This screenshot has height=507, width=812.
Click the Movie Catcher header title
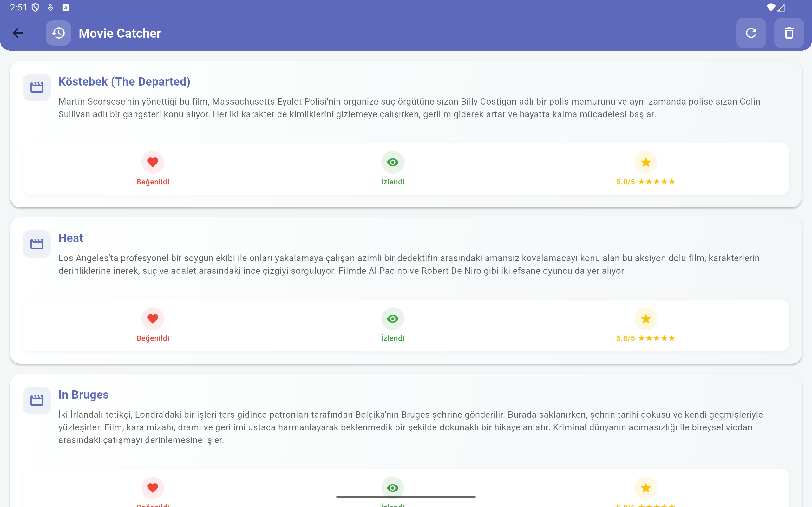click(x=120, y=33)
